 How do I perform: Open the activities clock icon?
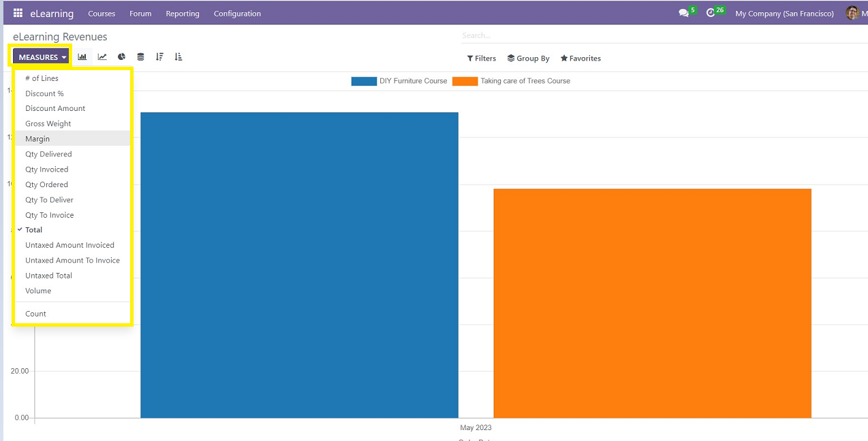pyautogui.click(x=711, y=13)
